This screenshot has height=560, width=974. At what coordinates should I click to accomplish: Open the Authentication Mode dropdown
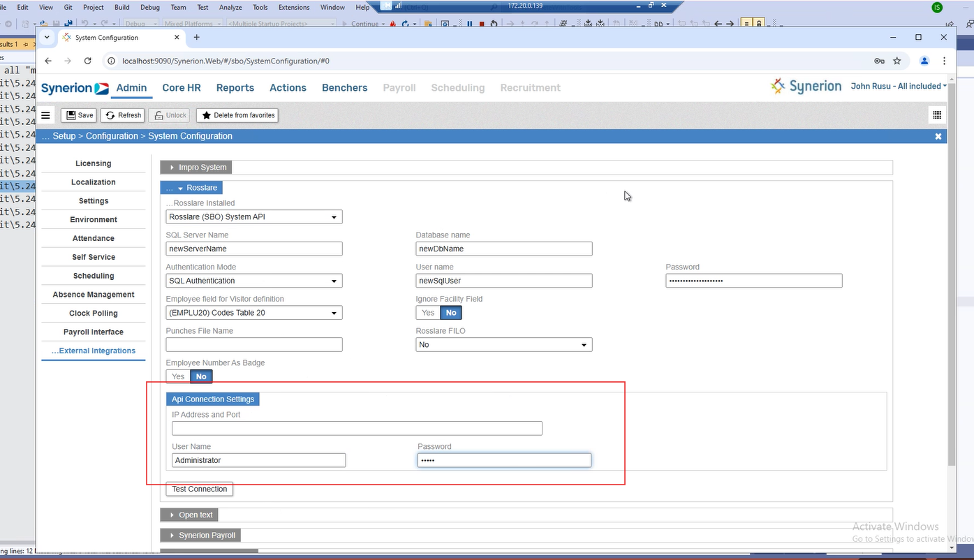(254, 281)
